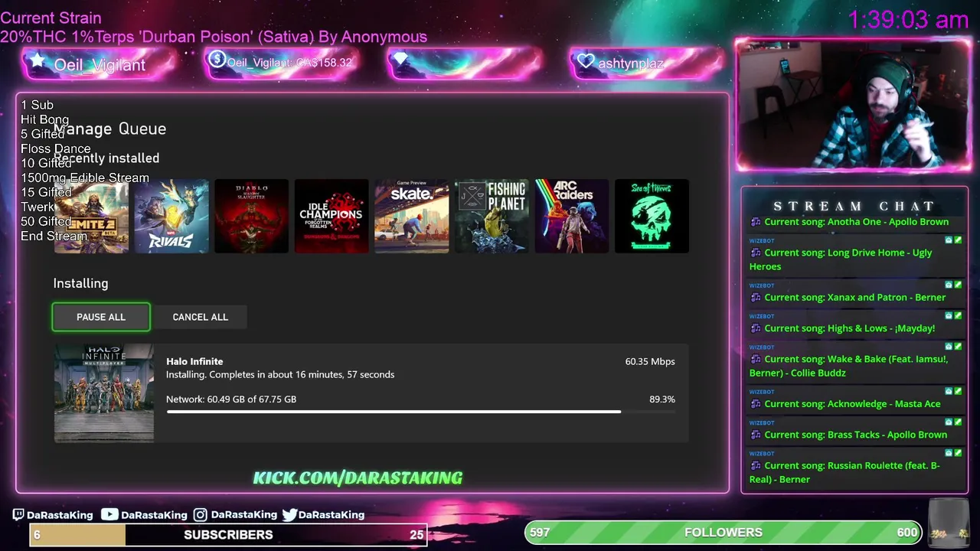Click the webcam feed overlay

click(x=853, y=105)
